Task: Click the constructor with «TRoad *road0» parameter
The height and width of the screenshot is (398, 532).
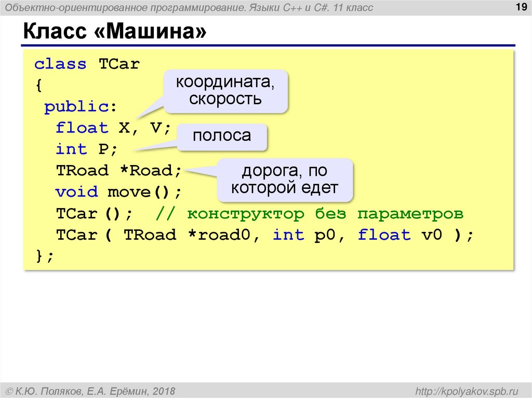Action: point(264,235)
